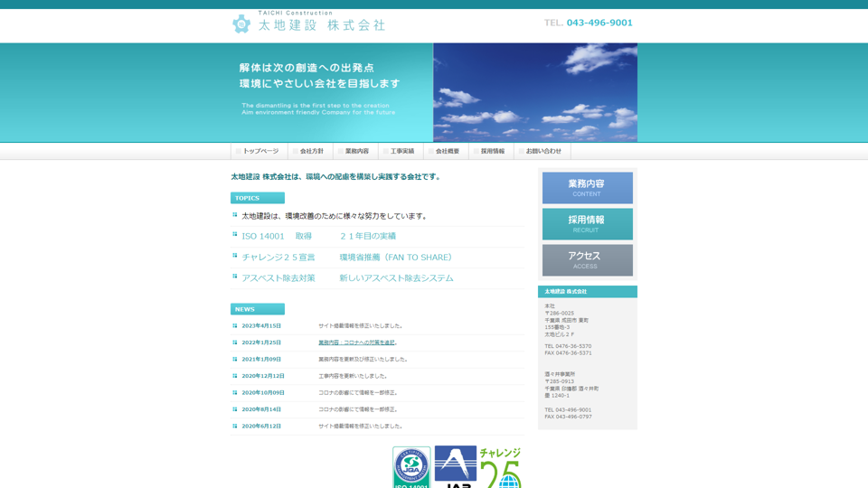Viewport: 868px width, 488px height.
Task: Select 会社方針 in the navigation bar
Action: pos(311,152)
